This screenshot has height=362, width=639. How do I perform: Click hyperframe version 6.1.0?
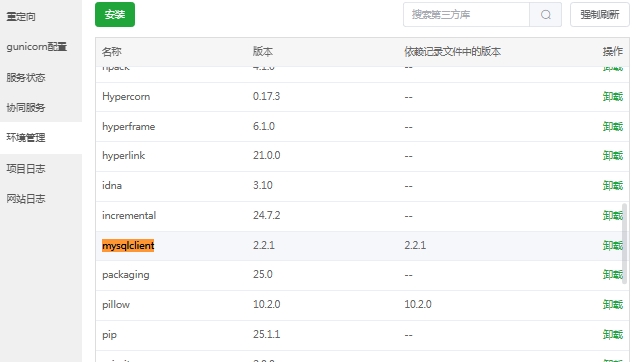tap(264, 126)
